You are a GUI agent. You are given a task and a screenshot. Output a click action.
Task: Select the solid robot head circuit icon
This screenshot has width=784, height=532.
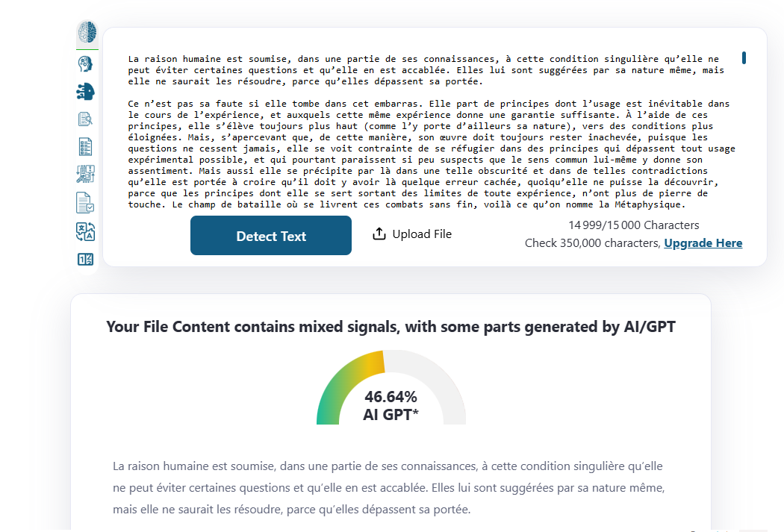(x=86, y=92)
